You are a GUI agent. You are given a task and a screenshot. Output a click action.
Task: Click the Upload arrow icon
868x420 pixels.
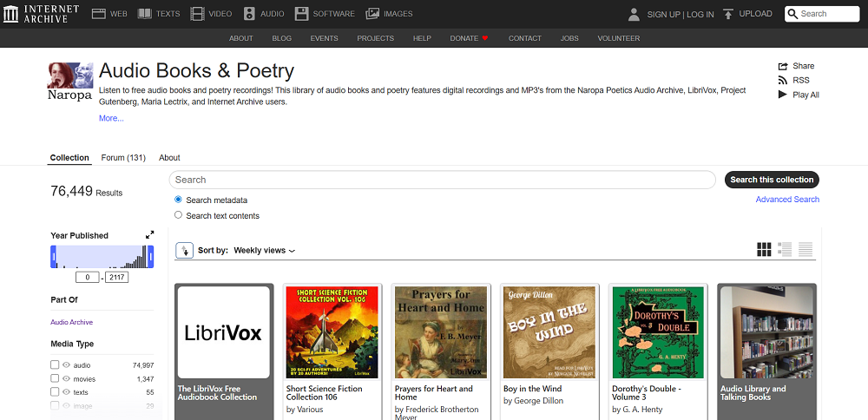click(x=728, y=14)
